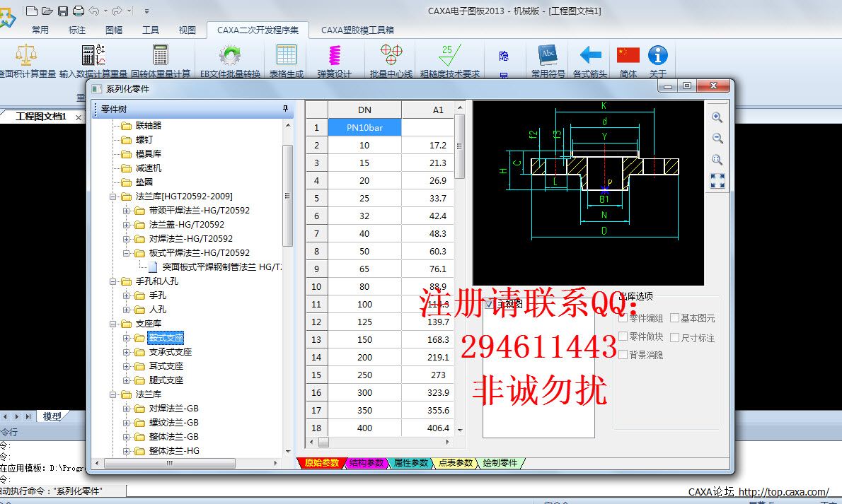
Task: Open 关于 about info icon
Action: pos(657,61)
